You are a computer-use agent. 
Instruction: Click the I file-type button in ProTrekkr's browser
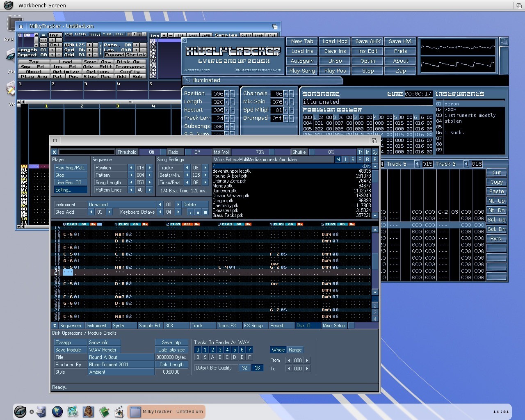(x=345, y=160)
